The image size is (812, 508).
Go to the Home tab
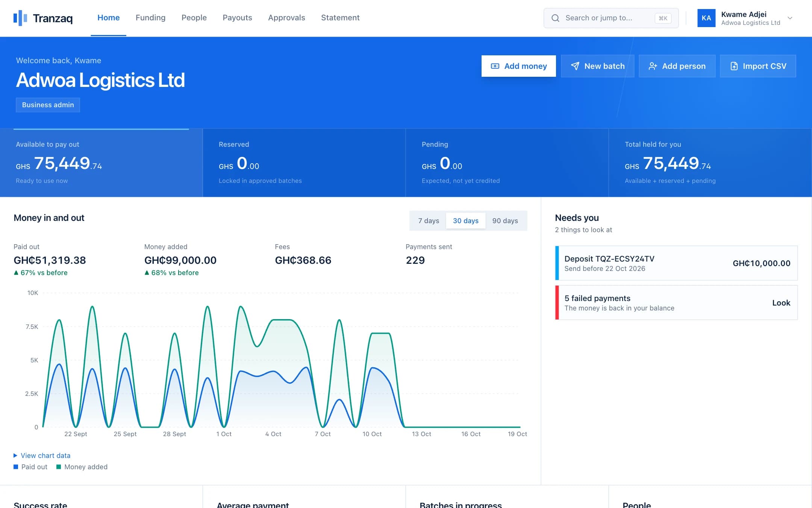(108, 18)
